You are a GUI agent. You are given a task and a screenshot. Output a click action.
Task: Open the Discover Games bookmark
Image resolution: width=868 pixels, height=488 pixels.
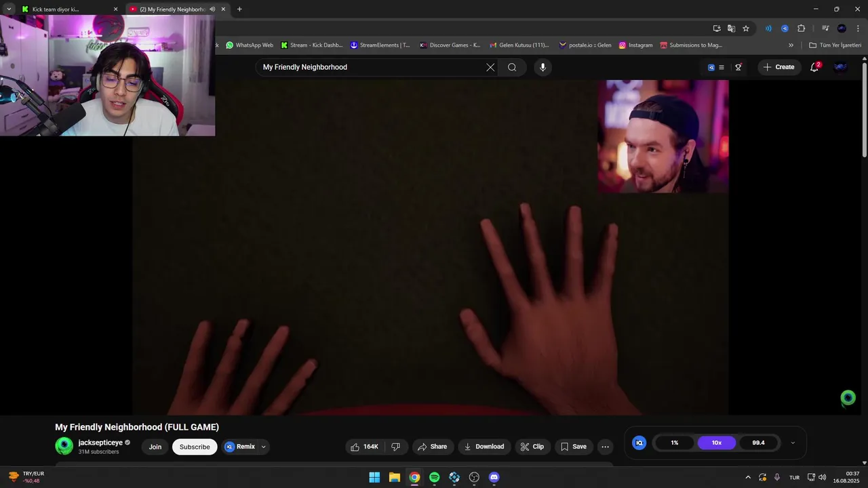click(450, 45)
